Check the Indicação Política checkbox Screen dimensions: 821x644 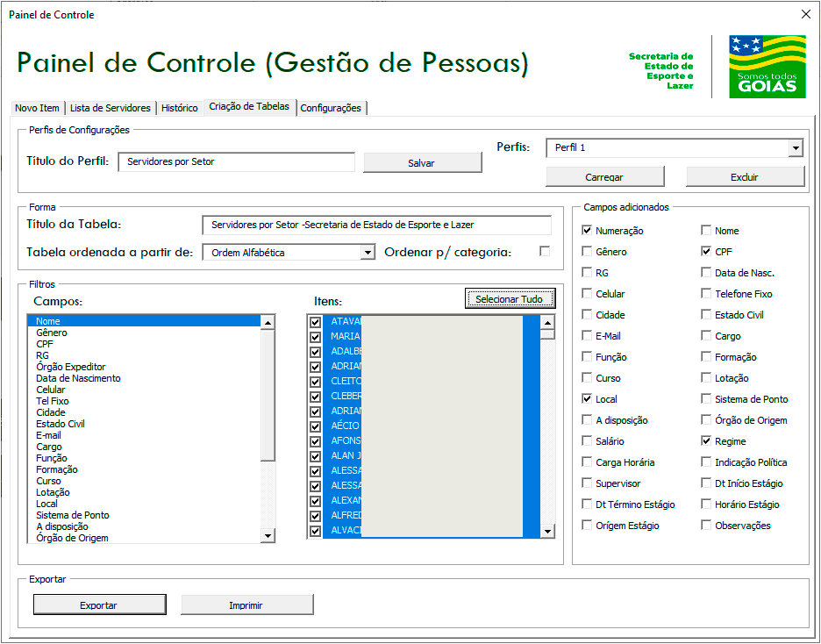click(x=706, y=462)
